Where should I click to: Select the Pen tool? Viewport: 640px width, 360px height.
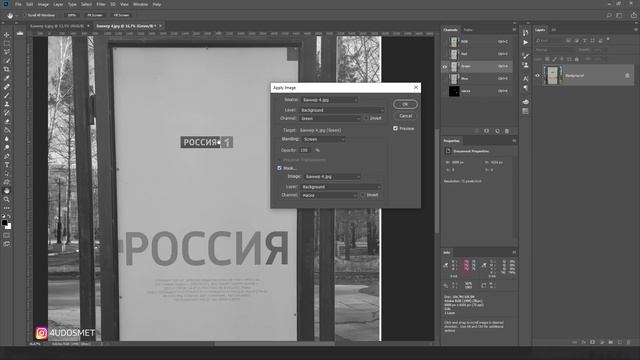click(x=7, y=156)
